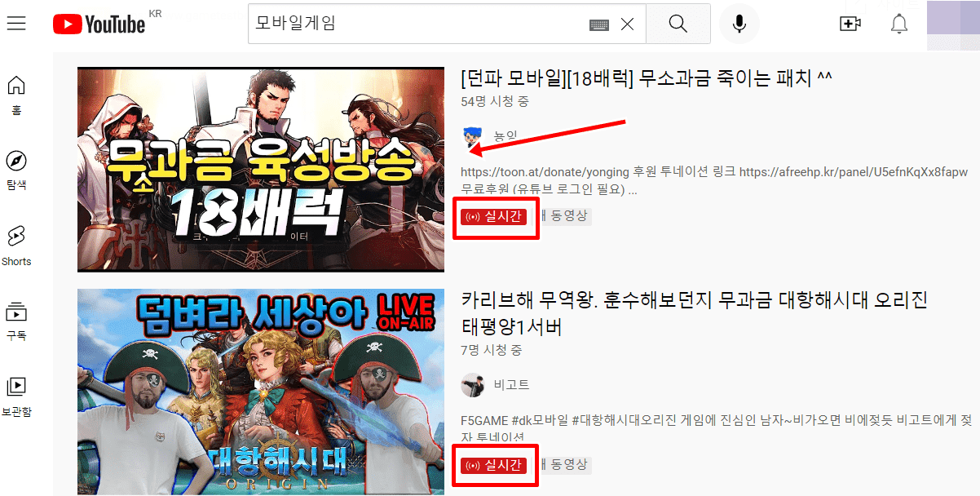Click the 새 동영상 badge on the 카리브해 video
The height and width of the screenshot is (496, 980).
pyautogui.click(x=566, y=464)
